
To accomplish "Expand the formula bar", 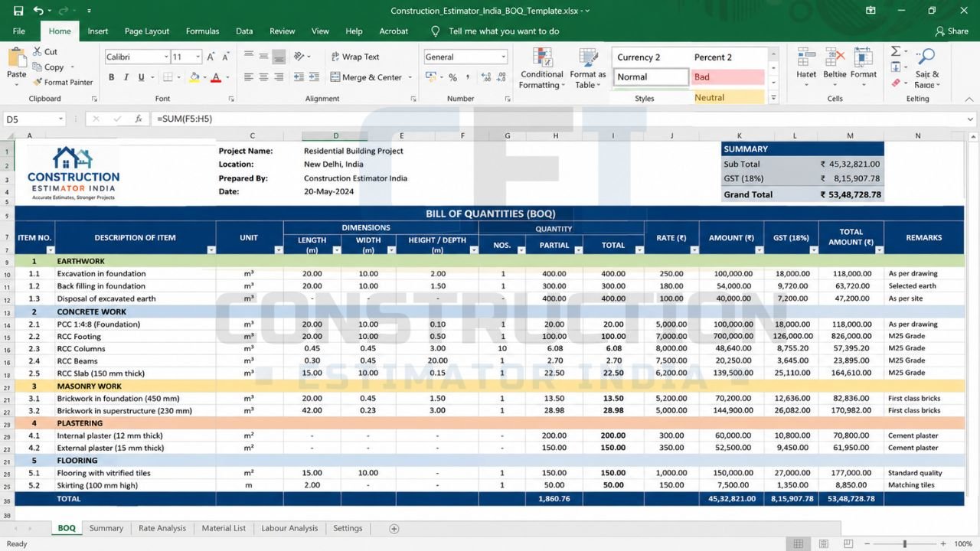I will click(x=970, y=119).
